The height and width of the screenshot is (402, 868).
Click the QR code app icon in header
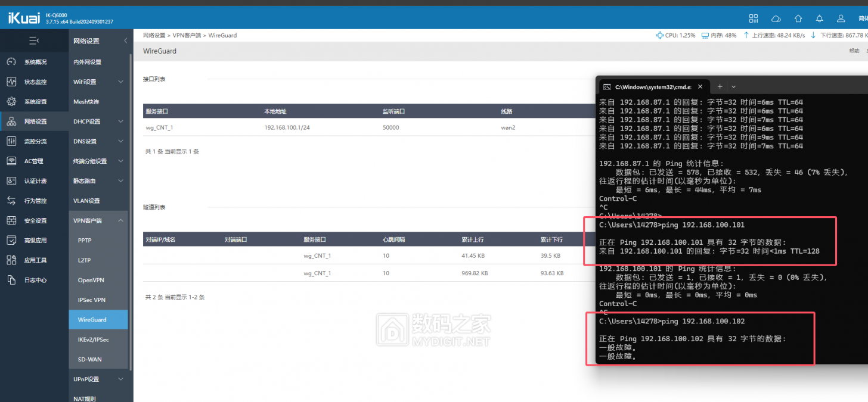click(754, 18)
